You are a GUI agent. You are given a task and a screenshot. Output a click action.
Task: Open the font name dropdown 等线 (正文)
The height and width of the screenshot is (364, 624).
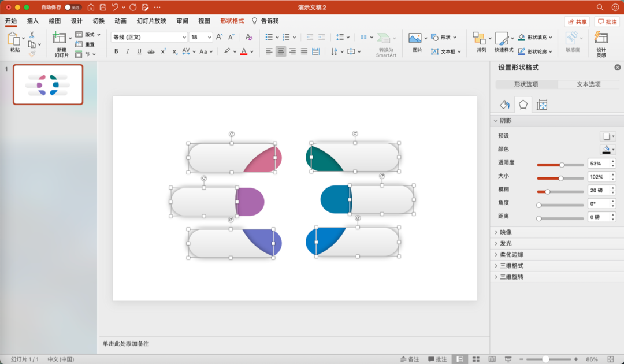pyautogui.click(x=149, y=37)
